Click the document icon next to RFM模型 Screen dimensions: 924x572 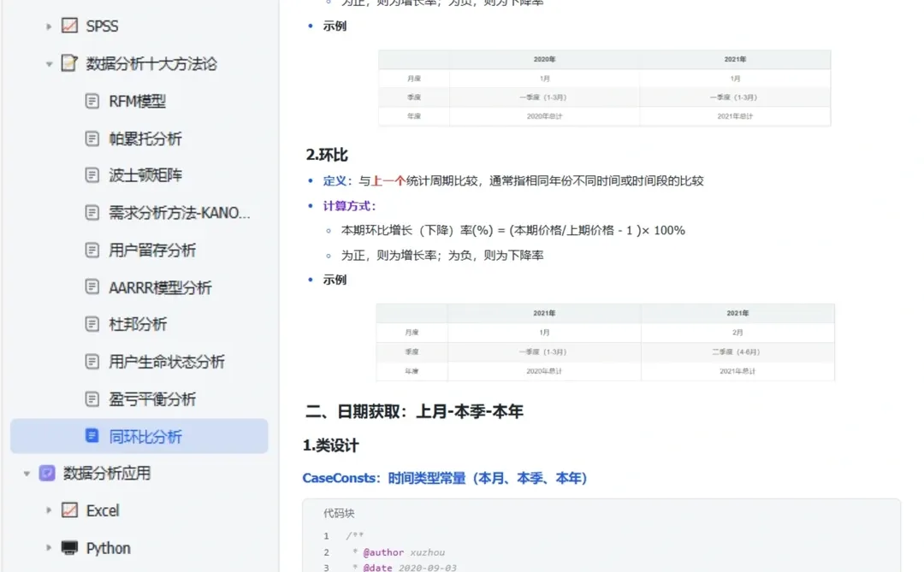click(92, 101)
